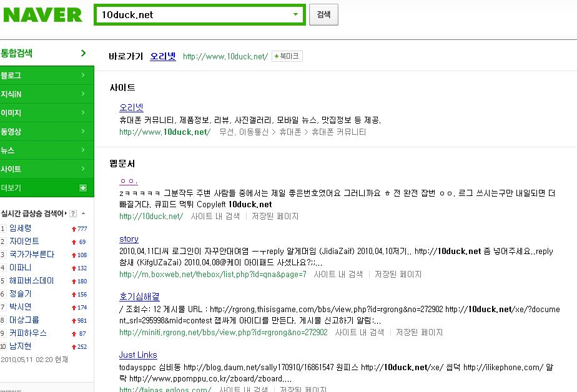Viewport: 577px width, 392px height.
Task: Click the 오리넷 shortcut link next to 바로가기
Action: pos(162,56)
